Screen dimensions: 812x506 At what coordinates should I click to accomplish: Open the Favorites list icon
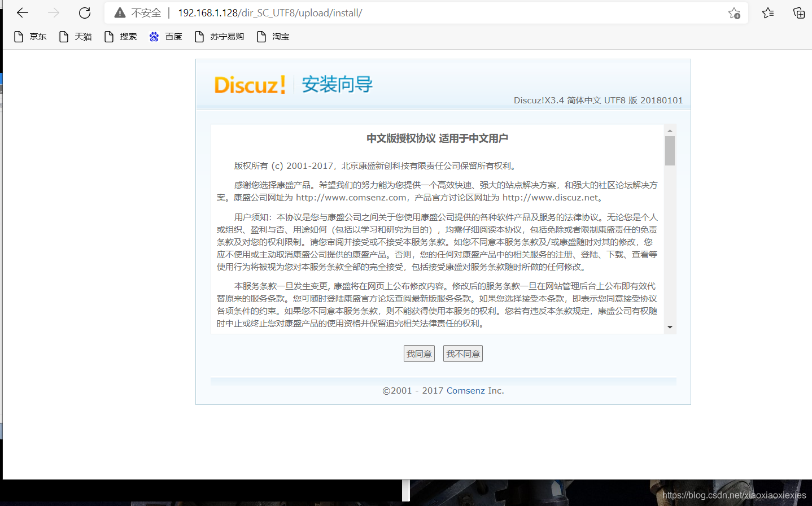[768, 12]
